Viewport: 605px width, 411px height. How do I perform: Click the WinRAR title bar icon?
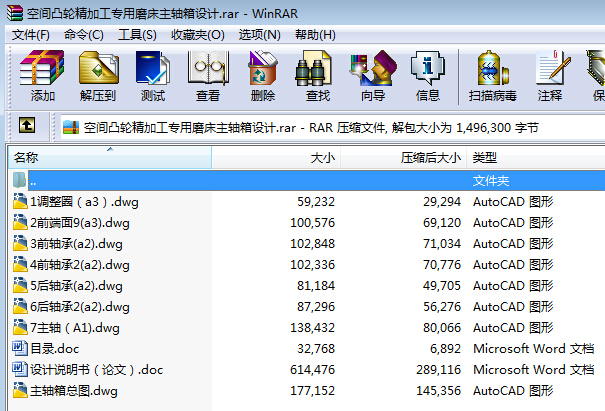pos(15,13)
